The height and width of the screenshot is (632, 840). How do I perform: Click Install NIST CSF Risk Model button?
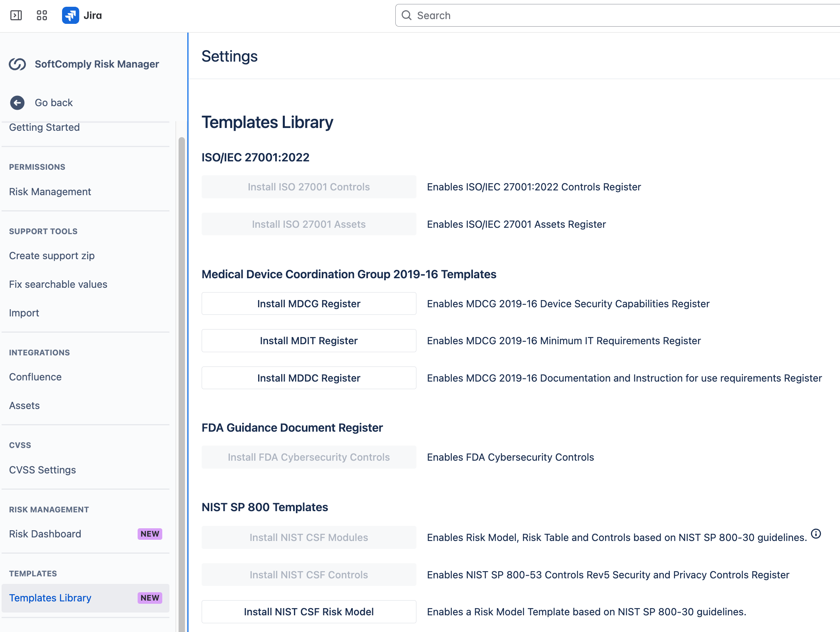click(309, 612)
